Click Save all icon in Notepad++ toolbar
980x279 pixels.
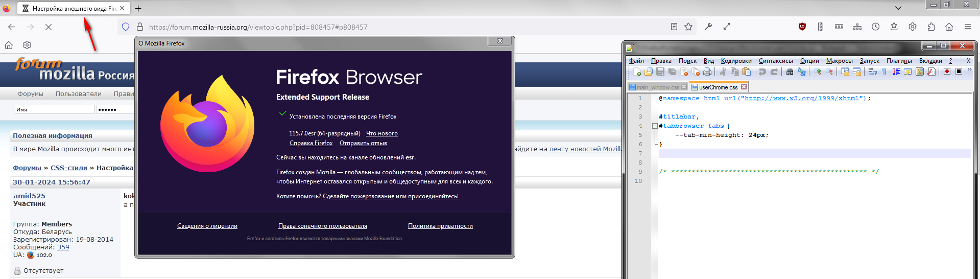pos(672,72)
